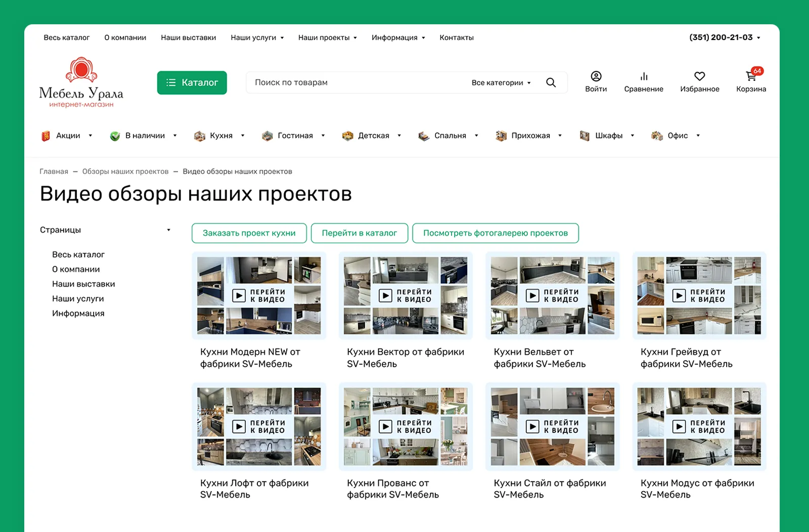809x532 pixels.
Task: Select Наши выставки in sidebar
Action: (x=83, y=284)
